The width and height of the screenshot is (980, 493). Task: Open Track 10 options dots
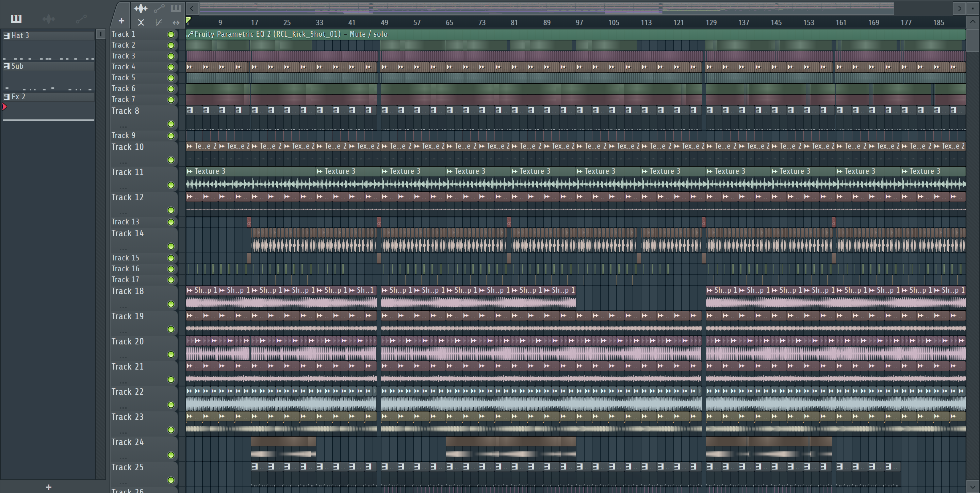(123, 163)
